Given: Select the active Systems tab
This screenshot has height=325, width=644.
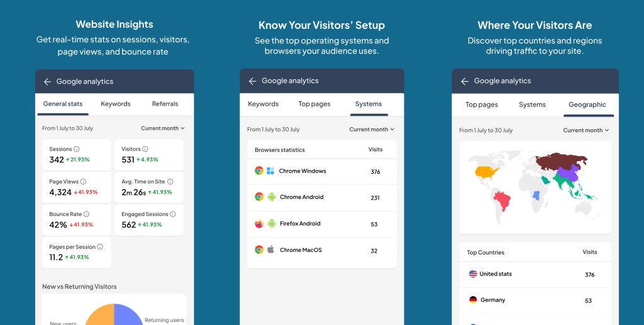Looking at the screenshot, I should [x=369, y=104].
